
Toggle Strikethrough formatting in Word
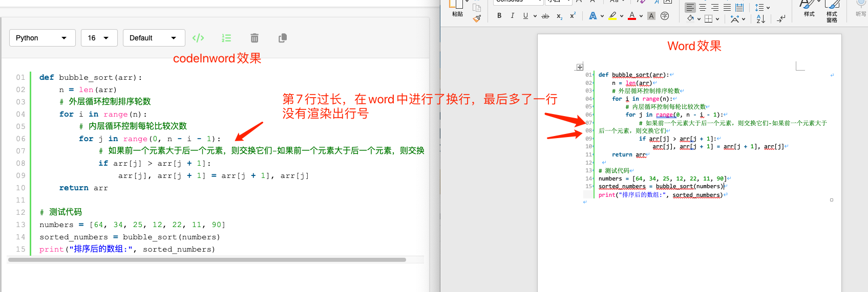(x=545, y=16)
